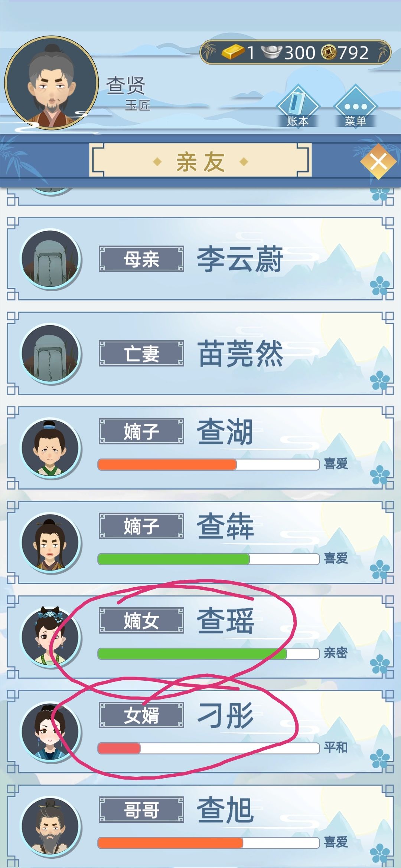Tap the silver sycee currency icon
Screen dimensions: 401x868
pos(272,52)
